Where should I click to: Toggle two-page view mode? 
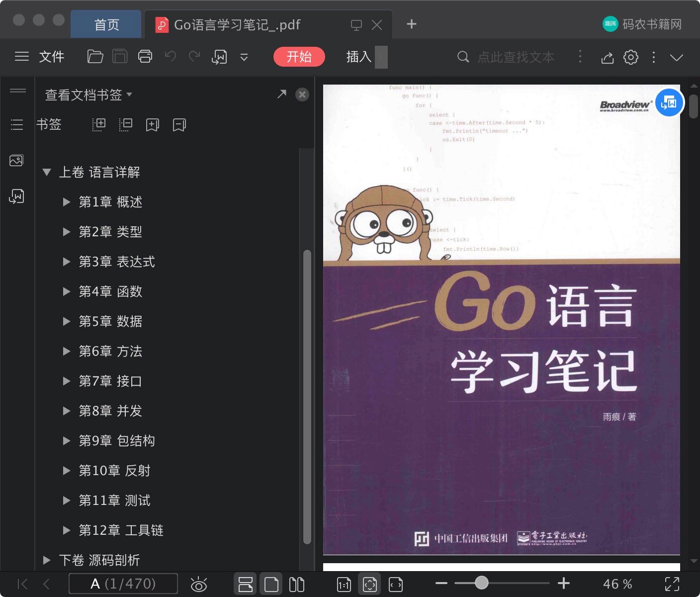[x=297, y=584]
